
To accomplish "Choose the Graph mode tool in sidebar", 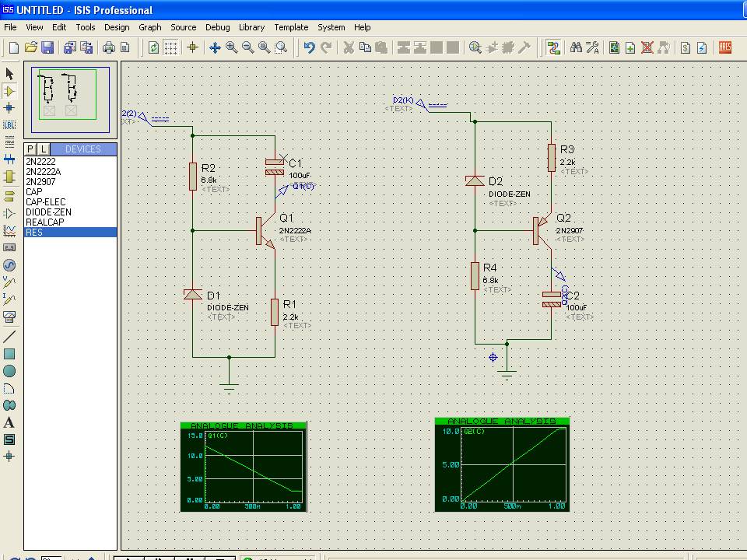I will click(x=9, y=230).
